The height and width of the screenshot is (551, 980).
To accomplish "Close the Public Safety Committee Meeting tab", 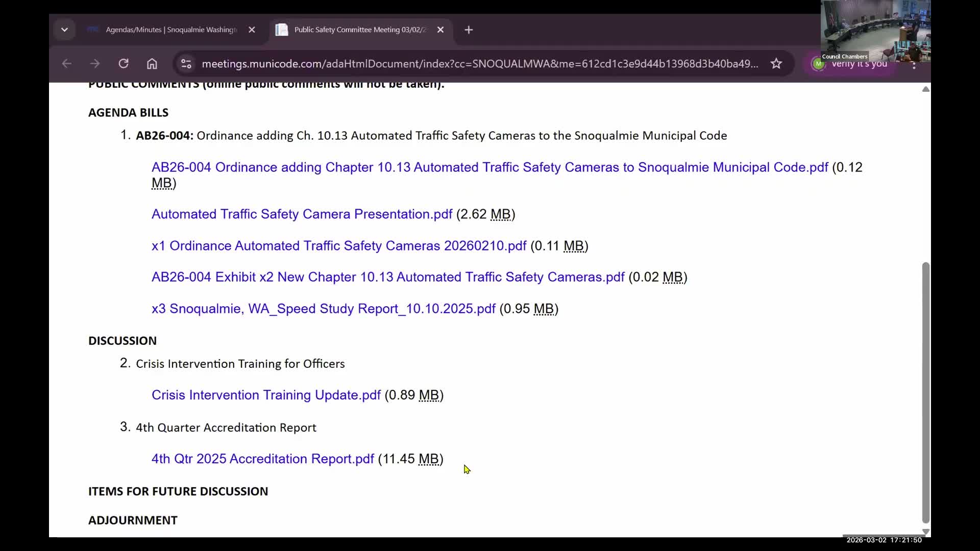I will (x=440, y=30).
